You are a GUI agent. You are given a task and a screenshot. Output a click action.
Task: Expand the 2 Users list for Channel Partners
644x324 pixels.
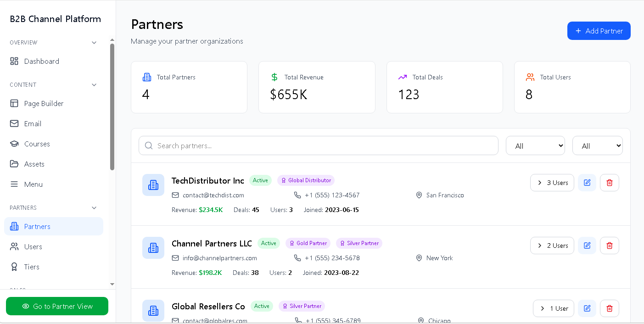(552, 246)
